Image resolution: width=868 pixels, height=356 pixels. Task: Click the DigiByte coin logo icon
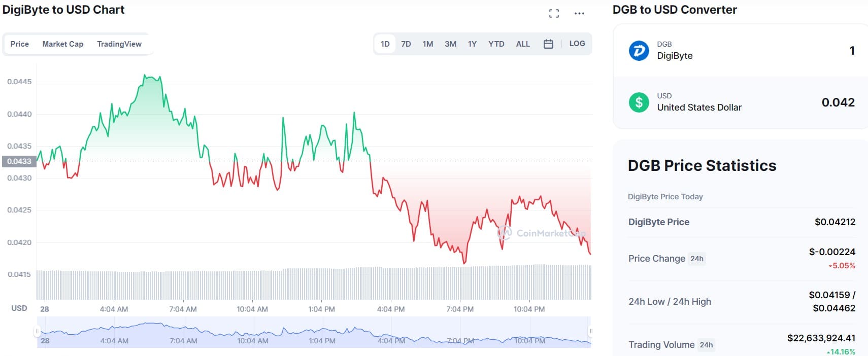[639, 51]
